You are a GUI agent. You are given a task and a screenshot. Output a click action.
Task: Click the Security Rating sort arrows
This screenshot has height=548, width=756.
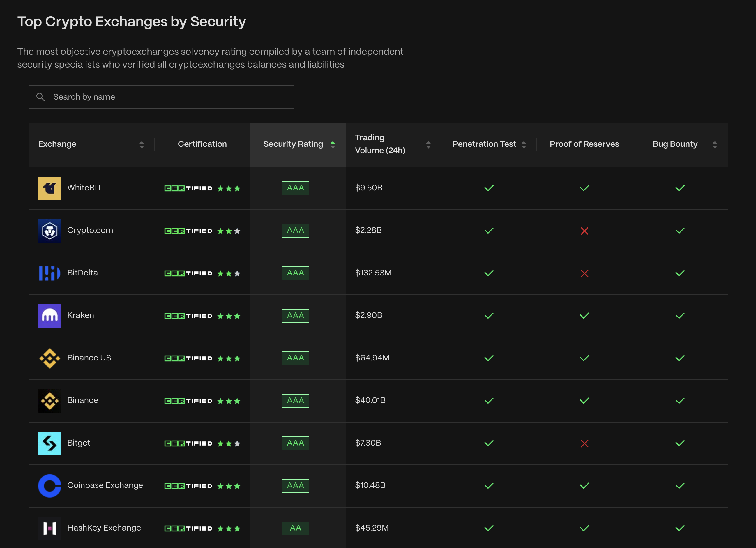[333, 145]
